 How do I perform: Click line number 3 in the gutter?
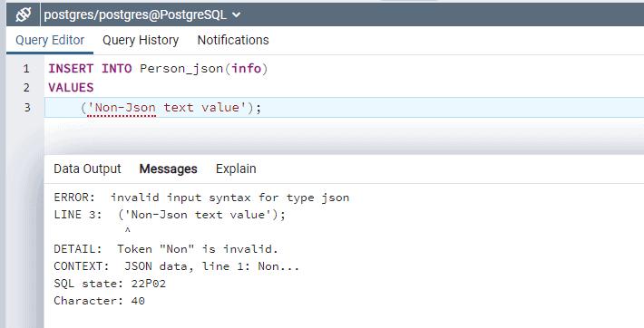point(26,108)
